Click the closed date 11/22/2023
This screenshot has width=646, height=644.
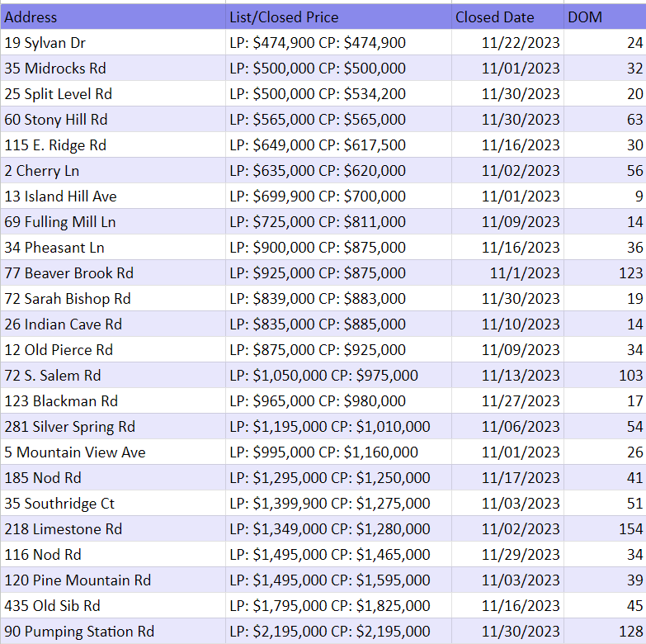[521, 42]
